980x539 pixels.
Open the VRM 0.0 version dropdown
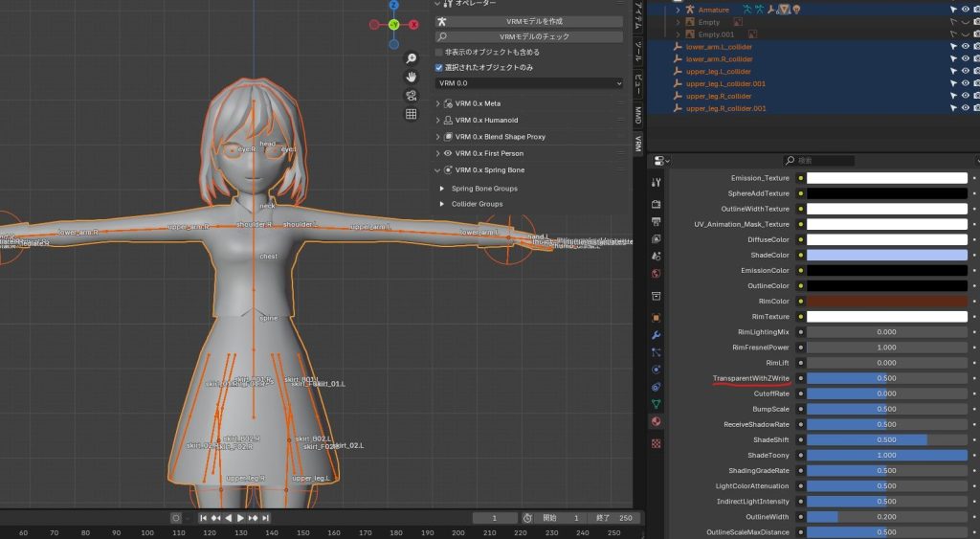click(528, 83)
